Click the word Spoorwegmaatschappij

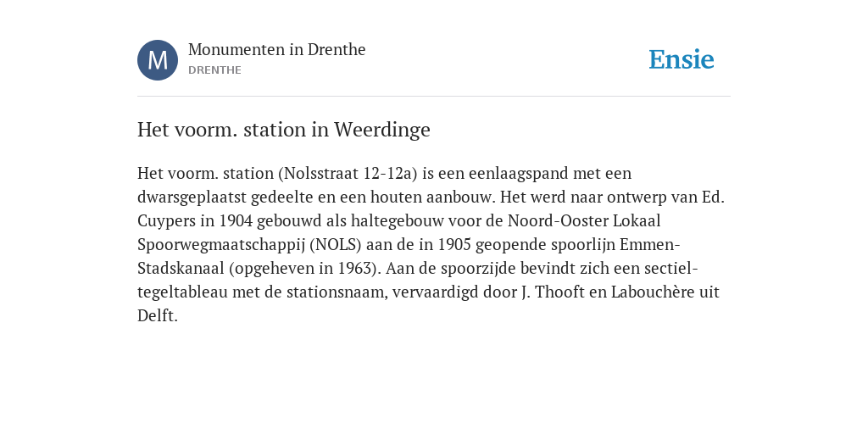[x=221, y=245]
